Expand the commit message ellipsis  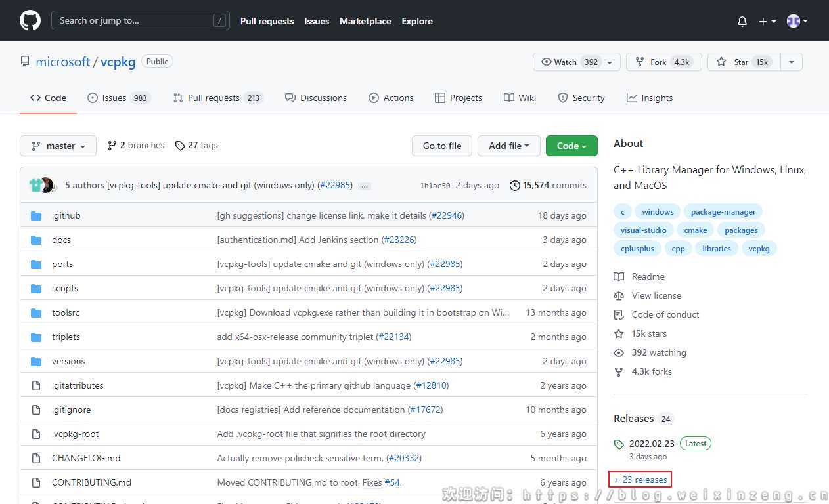tap(365, 186)
